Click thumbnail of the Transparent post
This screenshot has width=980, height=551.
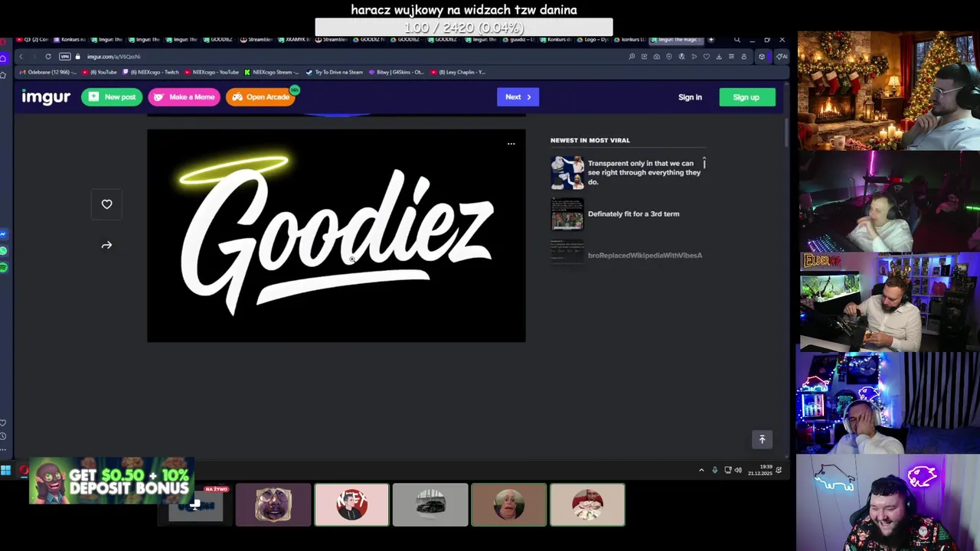coord(567,172)
